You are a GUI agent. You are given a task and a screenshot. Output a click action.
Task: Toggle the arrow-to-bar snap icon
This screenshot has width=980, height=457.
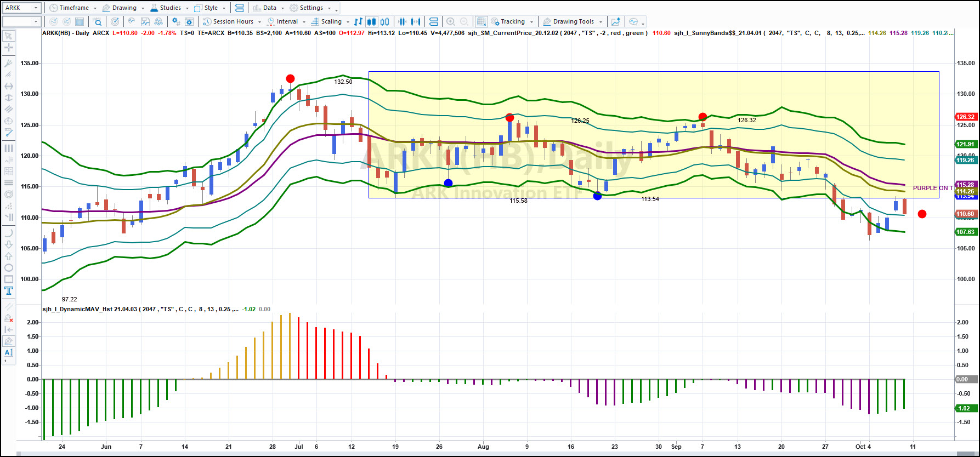pos(9,329)
